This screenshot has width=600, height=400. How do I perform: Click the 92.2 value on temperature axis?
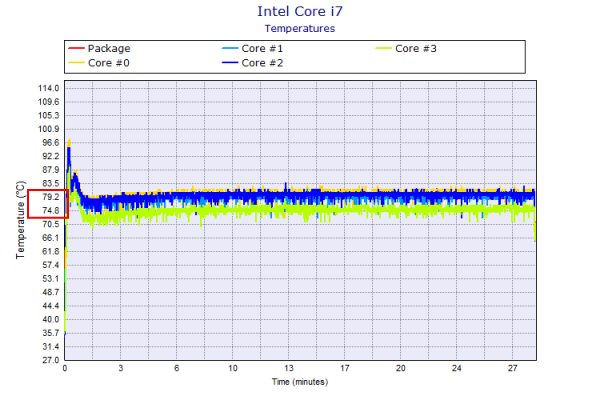(x=51, y=156)
